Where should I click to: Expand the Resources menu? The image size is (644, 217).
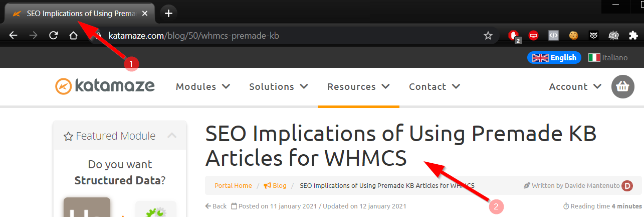pyautogui.click(x=358, y=86)
